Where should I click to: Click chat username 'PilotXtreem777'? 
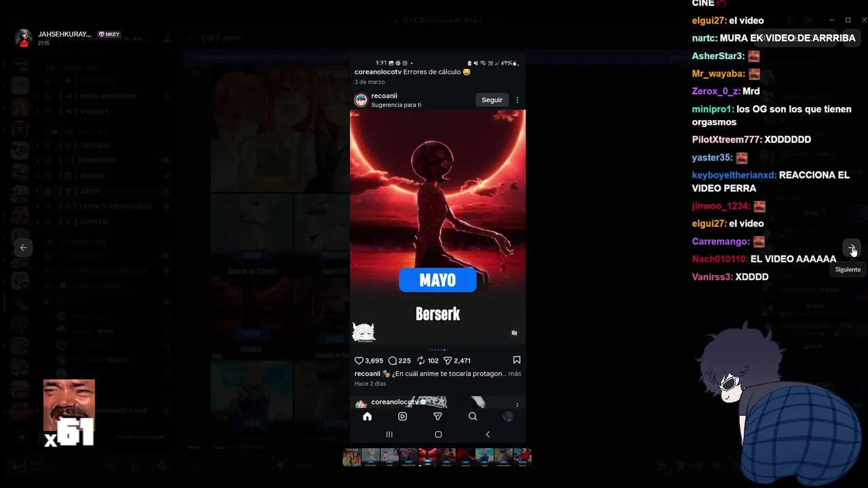coord(726,140)
